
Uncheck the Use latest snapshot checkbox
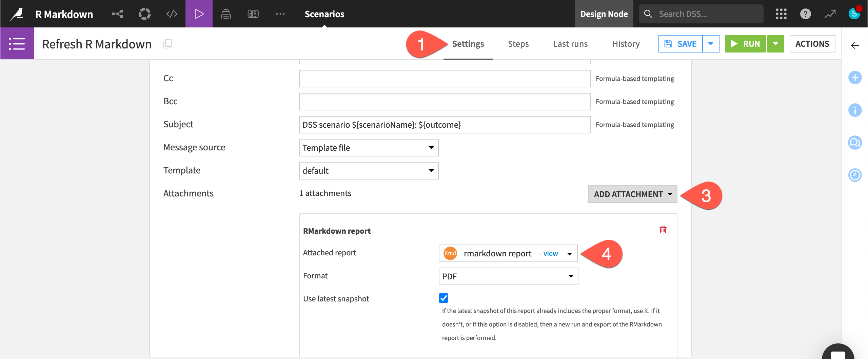pyautogui.click(x=443, y=298)
